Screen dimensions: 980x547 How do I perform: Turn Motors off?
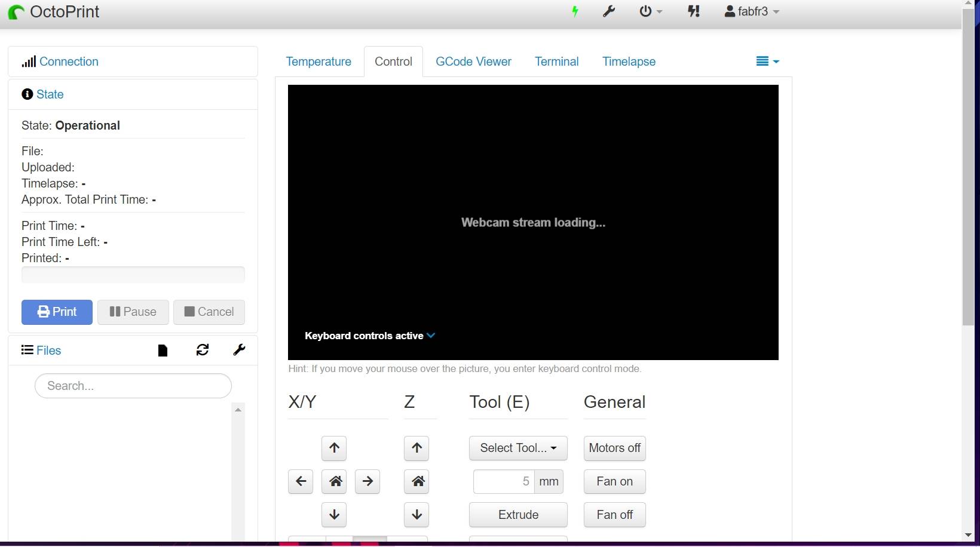[x=614, y=448]
